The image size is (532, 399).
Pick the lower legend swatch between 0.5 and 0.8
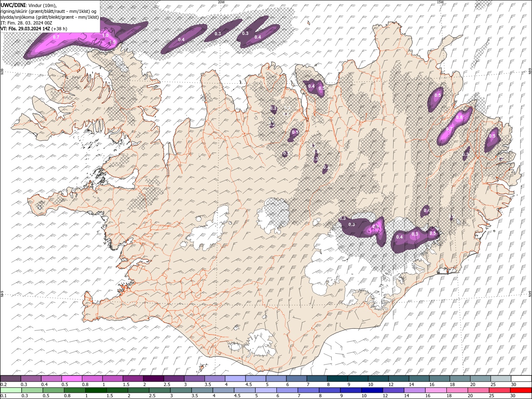[54, 390]
